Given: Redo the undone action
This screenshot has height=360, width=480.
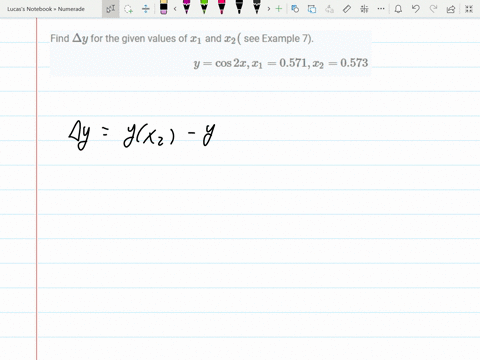Looking at the screenshot, I should [433, 9].
